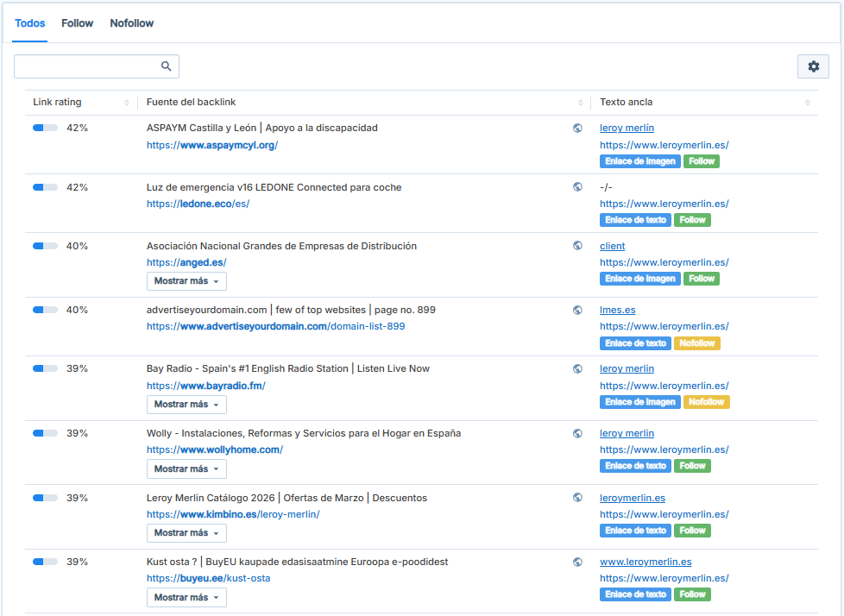This screenshot has width=844, height=616.
Task: Open the "leroy merlín" anchor link
Action: pyautogui.click(x=627, y=128)
